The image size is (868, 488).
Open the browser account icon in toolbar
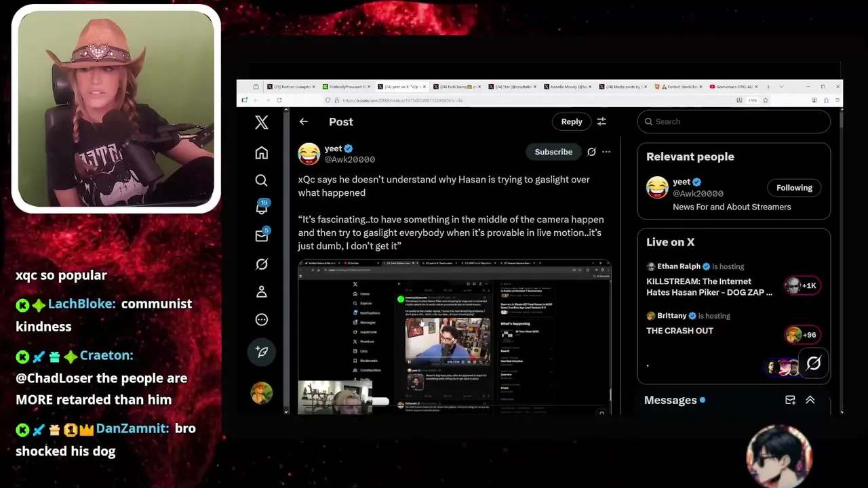tap(814, 100)
